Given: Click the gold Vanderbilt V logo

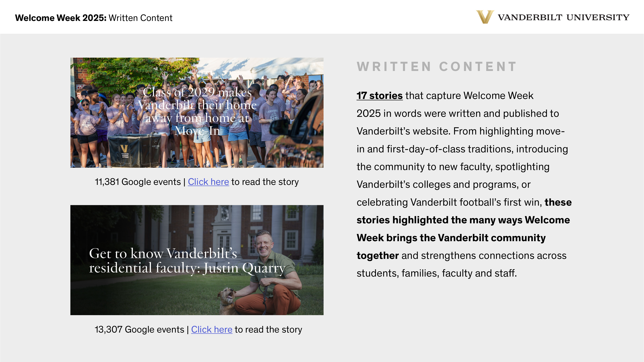Looking at the screenshot, I should coord(485,17).
